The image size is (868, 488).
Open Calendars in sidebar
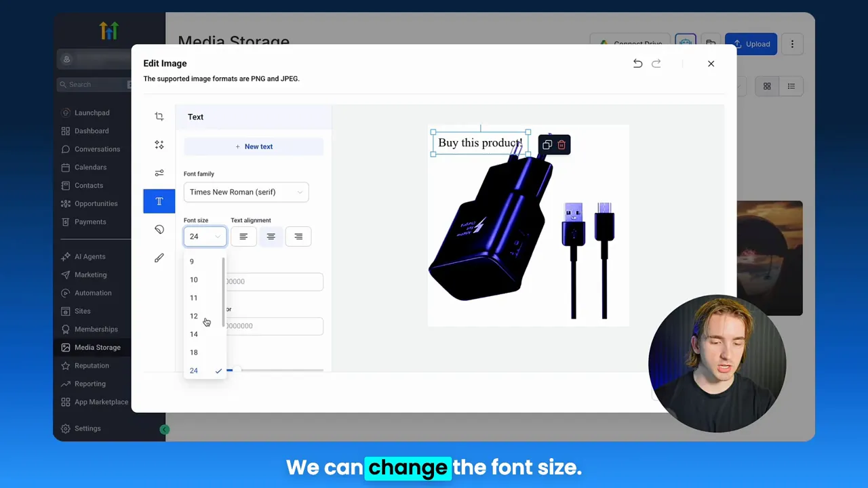tap(92, 167)
